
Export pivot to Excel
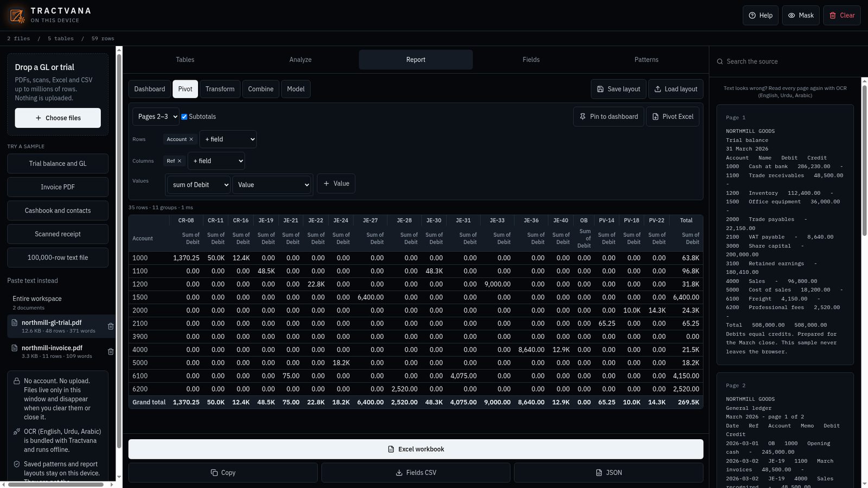[x=673, y=117]
